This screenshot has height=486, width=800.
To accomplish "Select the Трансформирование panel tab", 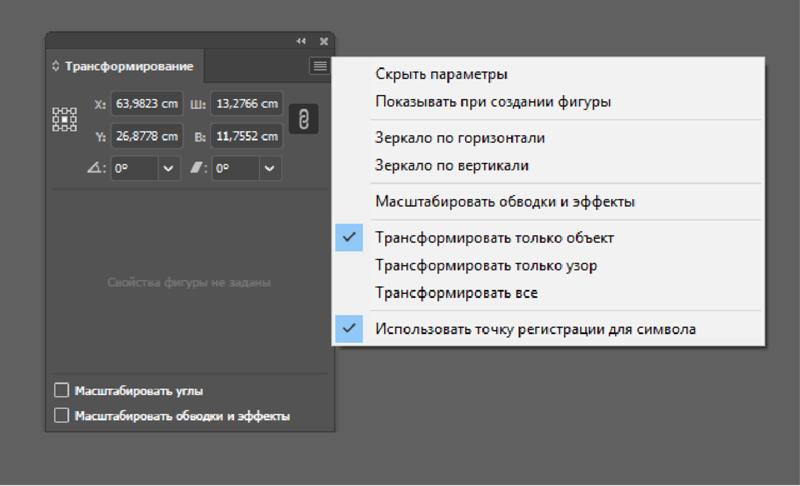I will (128, 67).
